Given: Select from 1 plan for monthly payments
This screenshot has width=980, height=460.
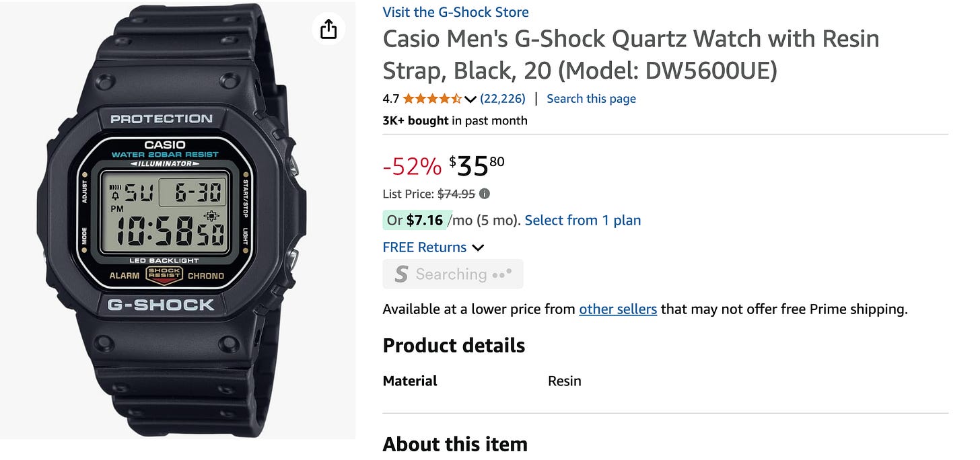Looking at the screenshot, I should 582,220.
